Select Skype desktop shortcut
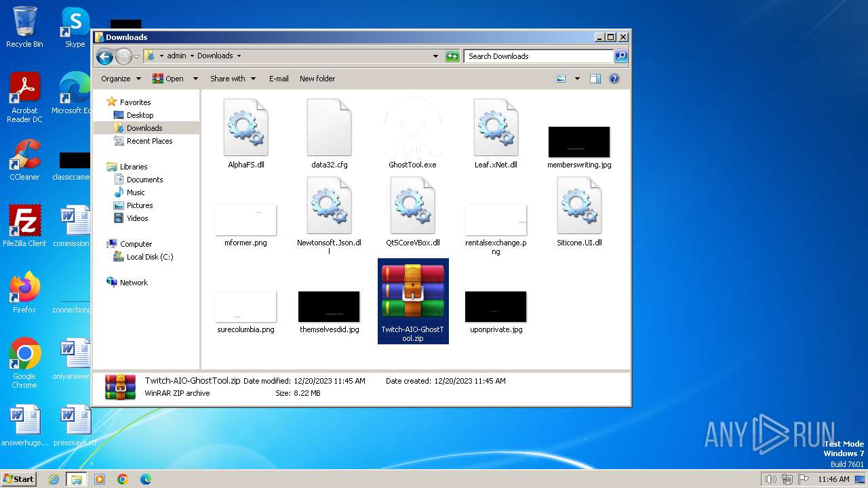The height and width of the screenshot is (488, 868). point(75,27)
